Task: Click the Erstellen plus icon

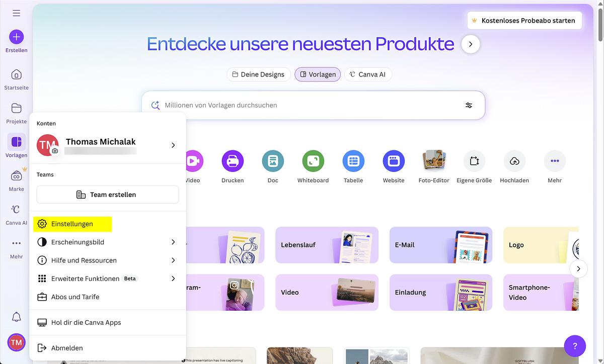Action: tap(17, 37)
